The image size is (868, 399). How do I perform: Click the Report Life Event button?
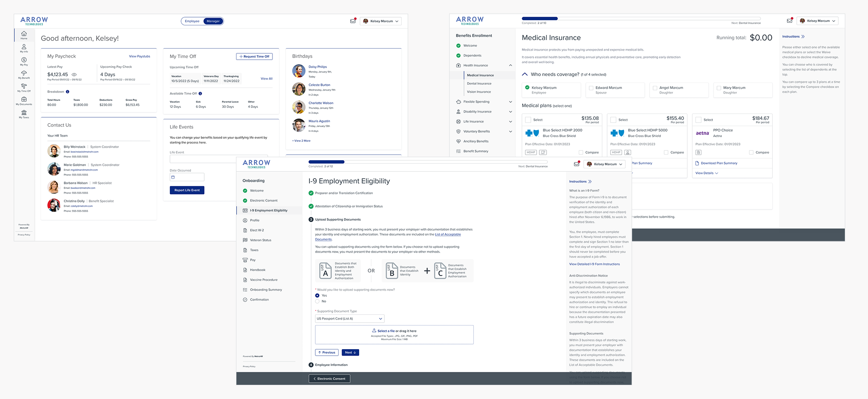click(187, 190)
